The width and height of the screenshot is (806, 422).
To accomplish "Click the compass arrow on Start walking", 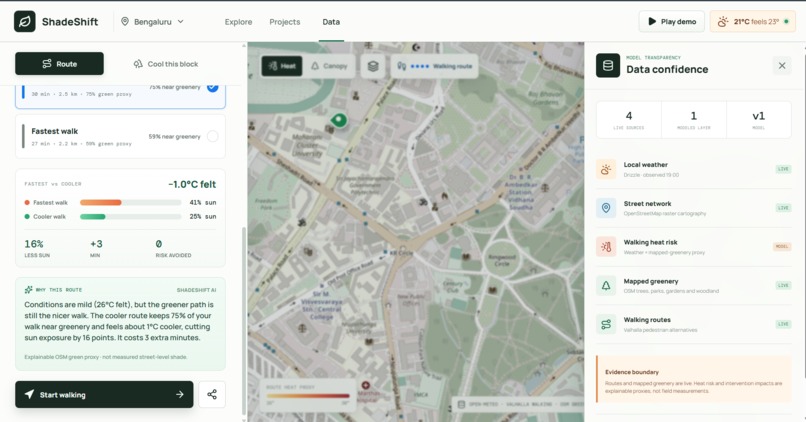I will (29, 394).
